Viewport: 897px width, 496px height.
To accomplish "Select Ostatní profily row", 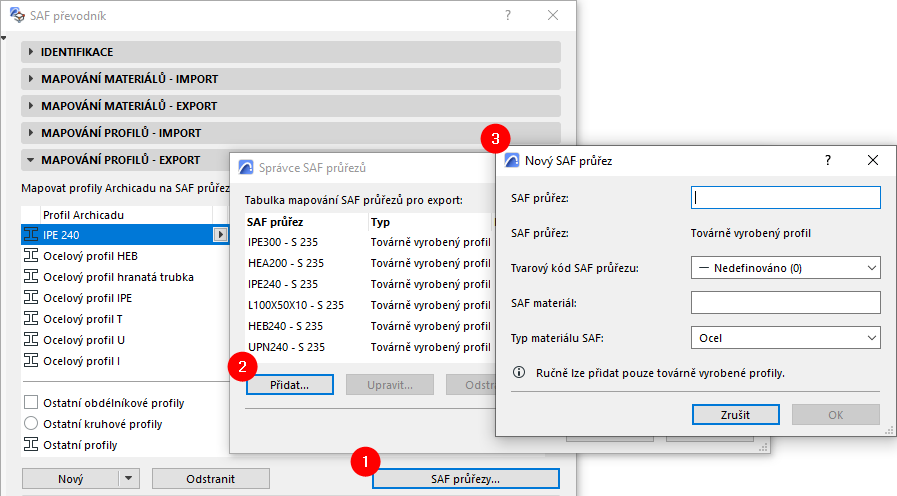I will 125,445.
